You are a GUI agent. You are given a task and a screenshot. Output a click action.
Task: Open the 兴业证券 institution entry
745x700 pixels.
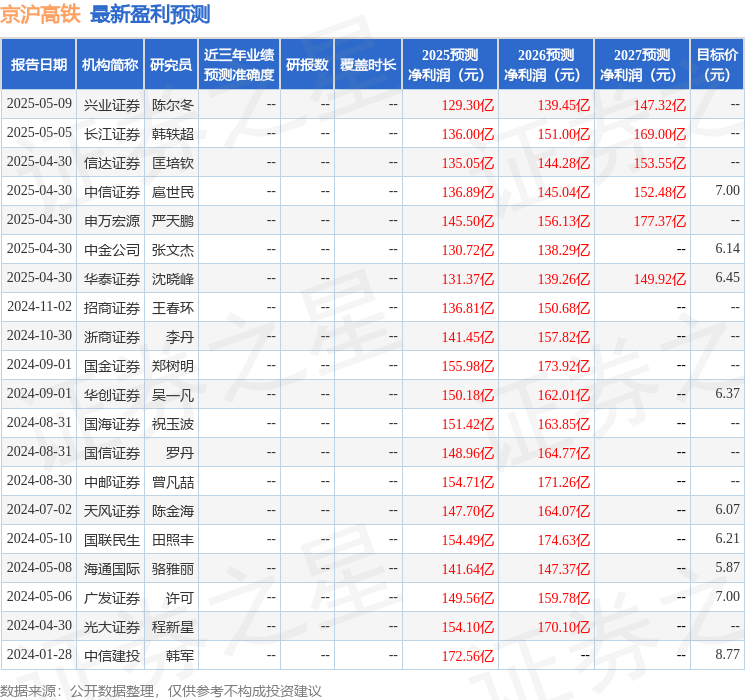[x=111, y=104]
